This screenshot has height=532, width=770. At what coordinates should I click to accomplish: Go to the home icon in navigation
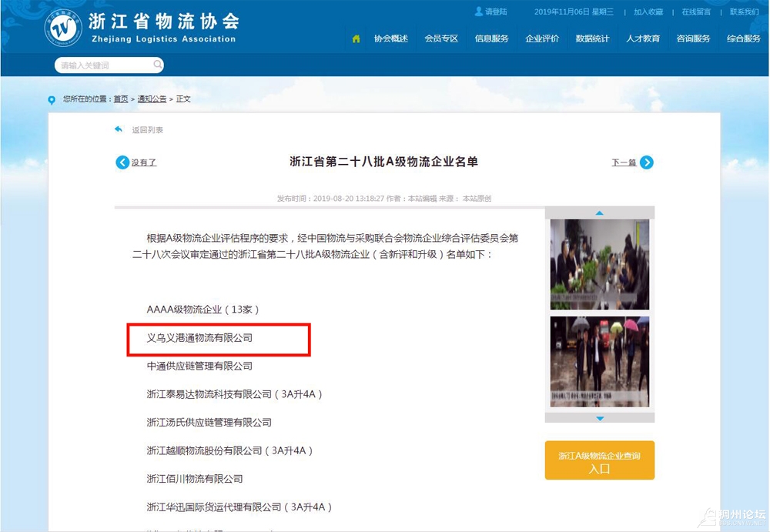click(x=356, y=38)
